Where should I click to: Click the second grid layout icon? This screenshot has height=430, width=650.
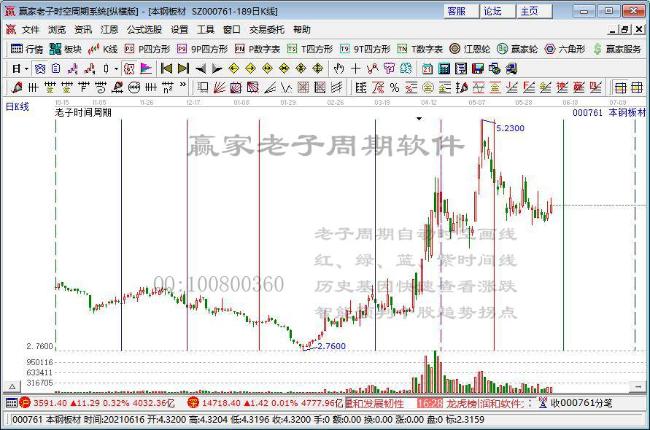click(637, 87)
